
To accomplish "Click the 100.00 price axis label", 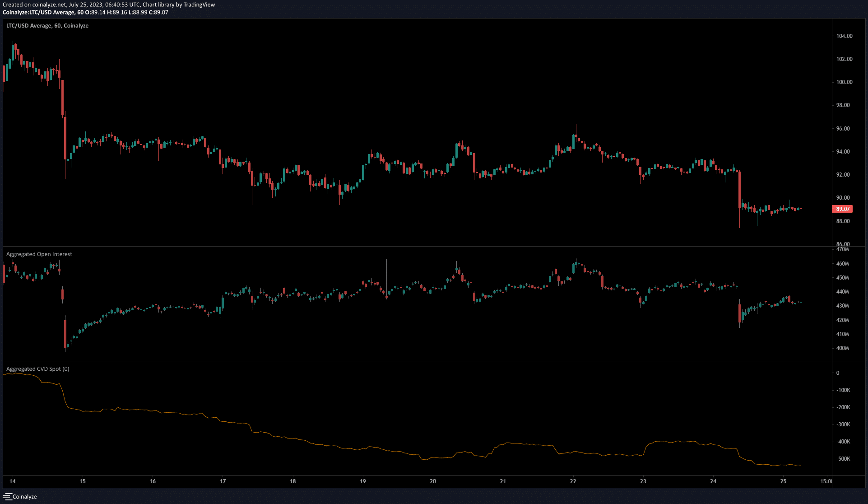I will (844, 82).
